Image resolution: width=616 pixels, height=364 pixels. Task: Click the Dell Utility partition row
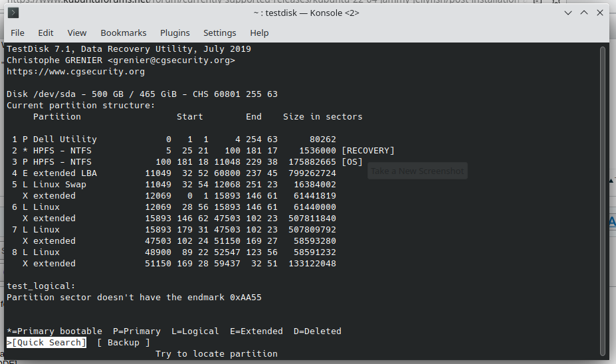click(173, 139)
